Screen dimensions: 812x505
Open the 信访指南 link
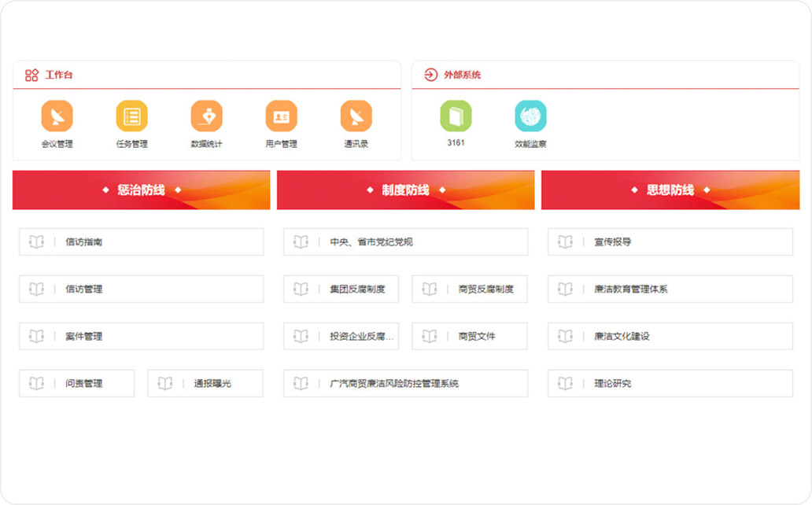point(141,242)
